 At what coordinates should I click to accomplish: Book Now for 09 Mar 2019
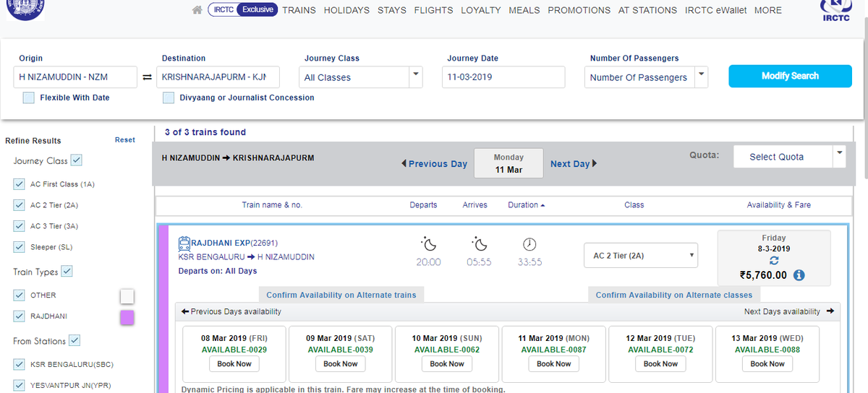(341, 364)
